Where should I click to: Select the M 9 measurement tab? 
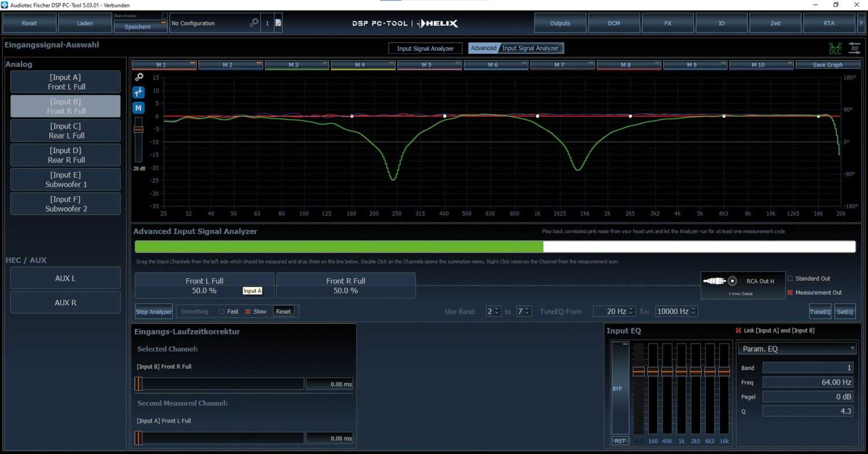[x=695, y=65]
